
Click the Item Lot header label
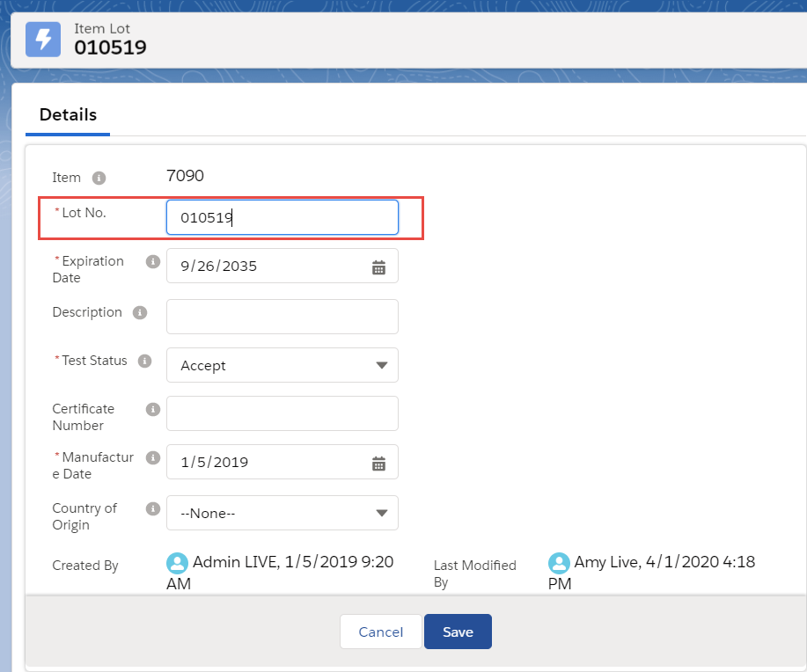pos(102,29)
